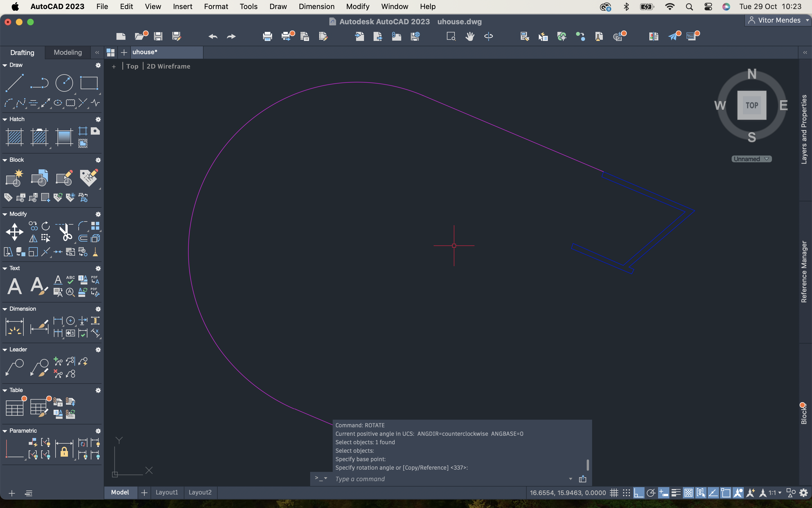This screenshot has width=812, height=508.
Task: Select the Multiline Text tool
Action: (14, 286)
